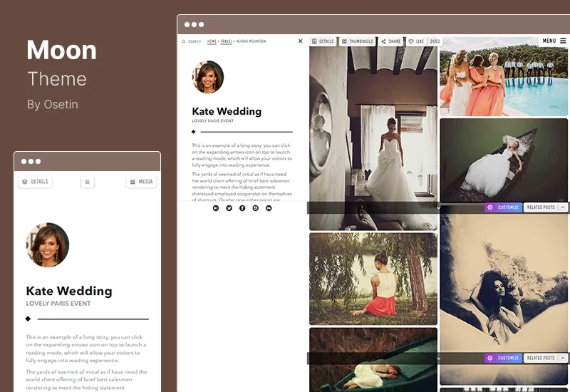The width and height of the screenshot is (570, 392).
Task: Open the bride lying in boat photo
Action: point(504,160)
